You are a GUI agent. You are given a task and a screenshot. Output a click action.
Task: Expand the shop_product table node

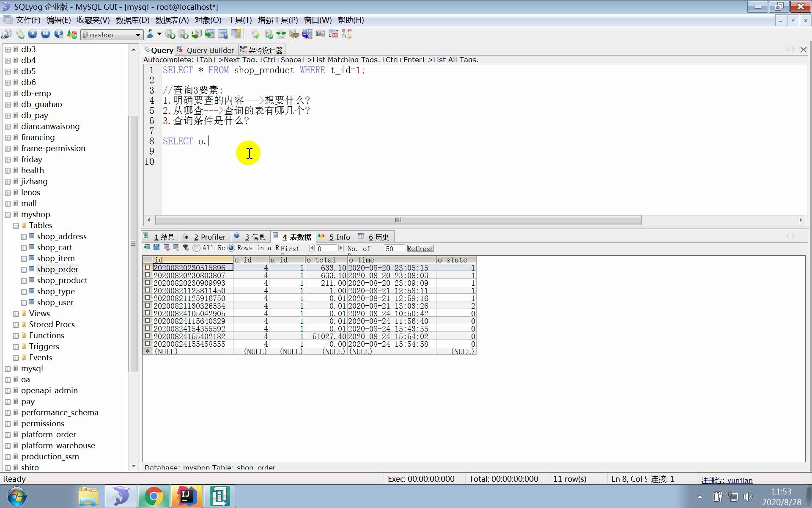[24, 281]
